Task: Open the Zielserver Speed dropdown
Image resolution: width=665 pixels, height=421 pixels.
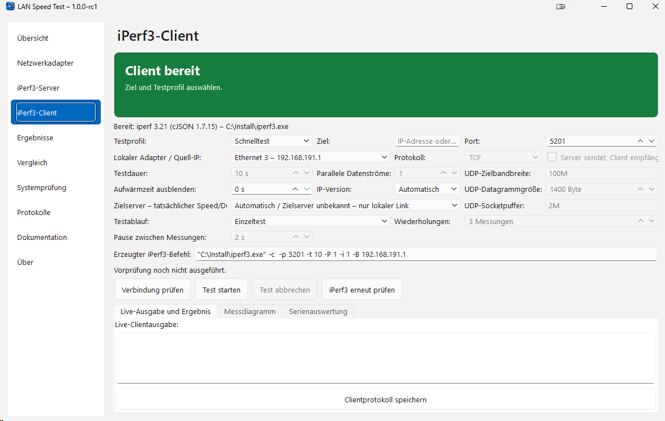Action: [x=345, y=205]
